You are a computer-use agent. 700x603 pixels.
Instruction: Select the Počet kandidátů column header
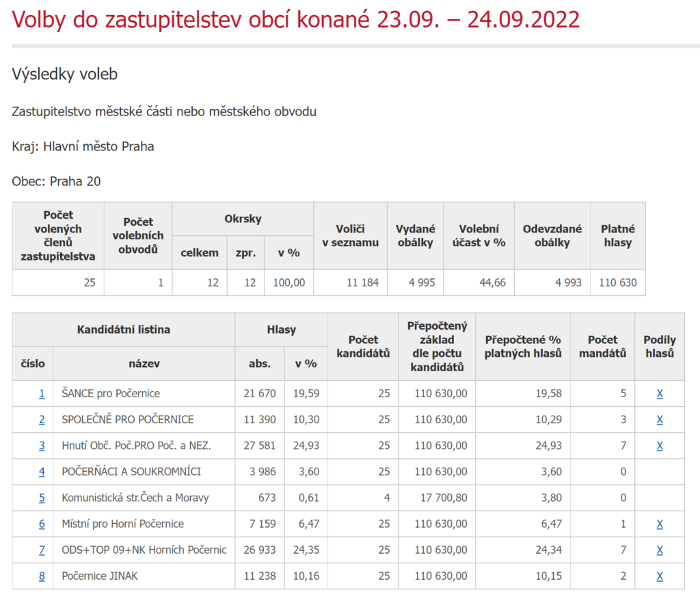[363, 347]
